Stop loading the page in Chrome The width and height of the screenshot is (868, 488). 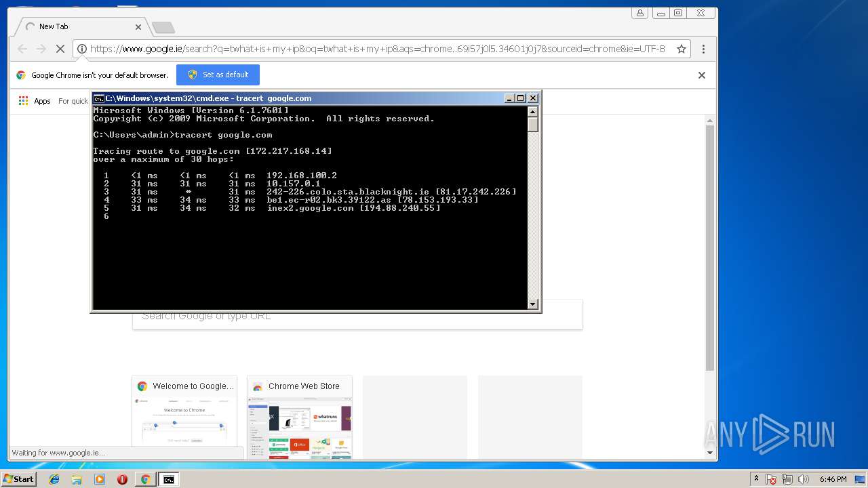click(x=60, y=49)
